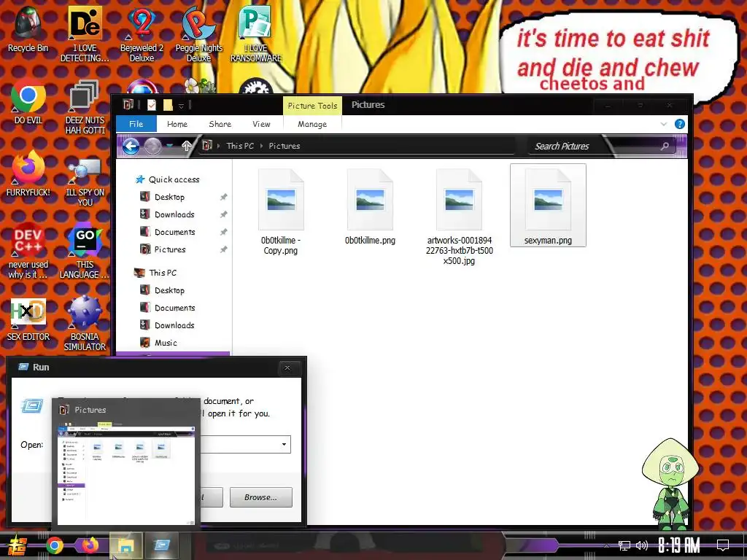747x560 pixels.
Task: Open the network icon in system tray
Action: pyautogui.click(x=624, y=545)
